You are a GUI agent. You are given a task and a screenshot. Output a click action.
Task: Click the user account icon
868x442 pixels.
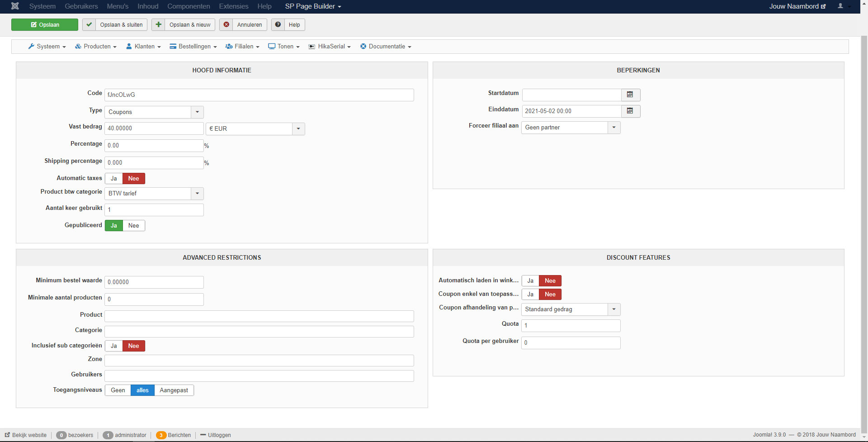pos(840,6)
